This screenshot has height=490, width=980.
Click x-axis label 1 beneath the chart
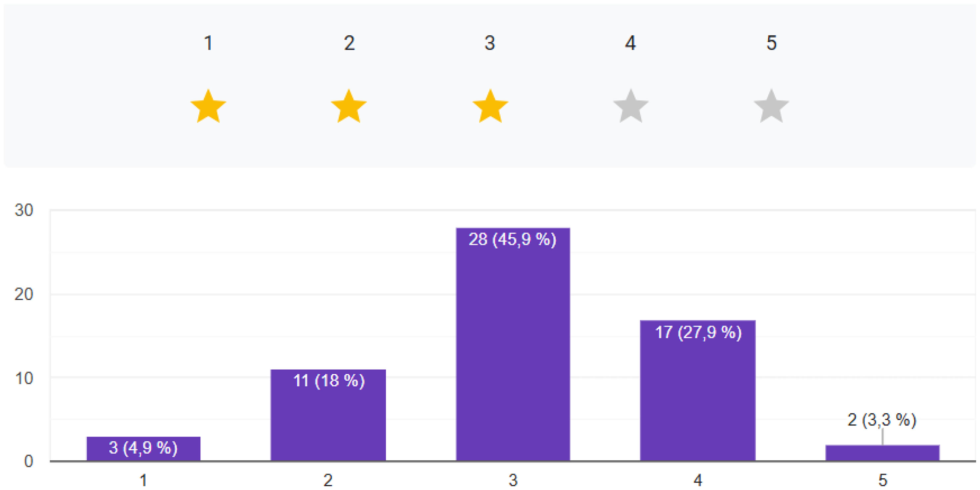point(144,480)
